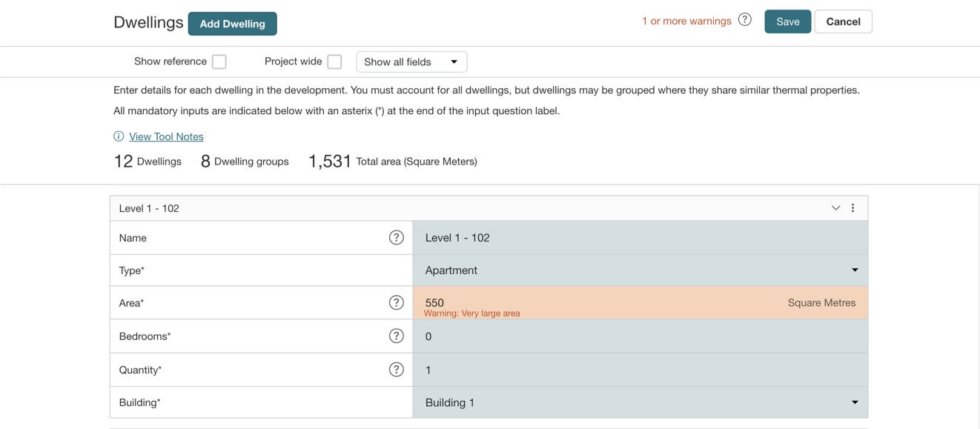Select the Bedrooms input field
980x429 pixels.
click(x=640, y=336)
